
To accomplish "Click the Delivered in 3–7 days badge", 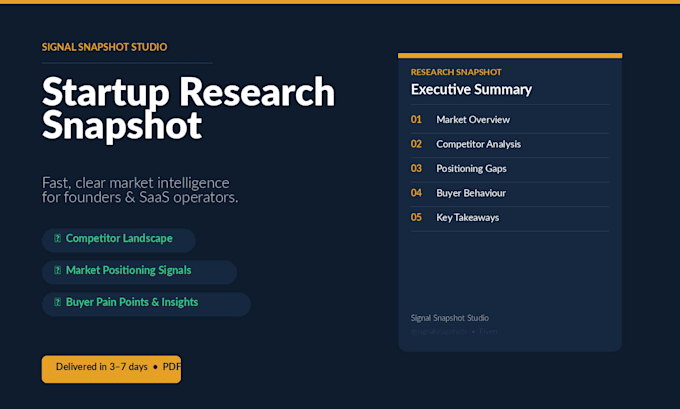I will pyautogui.click(x=111, y=369).
